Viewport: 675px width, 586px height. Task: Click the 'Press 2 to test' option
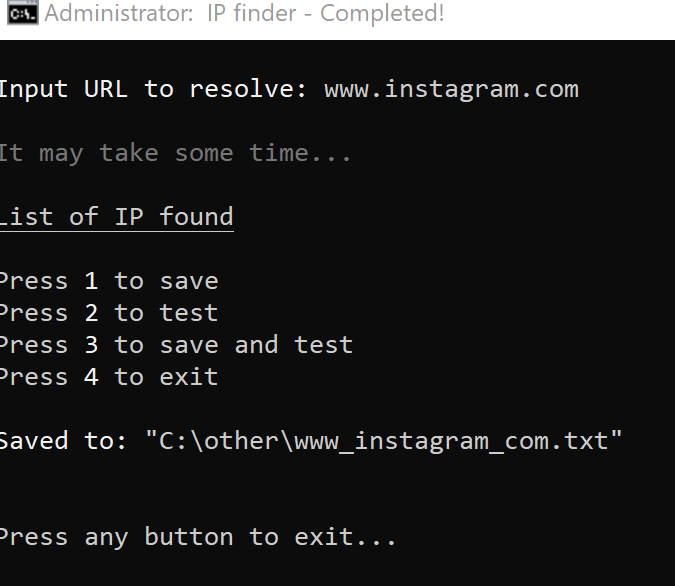[109, 313]
